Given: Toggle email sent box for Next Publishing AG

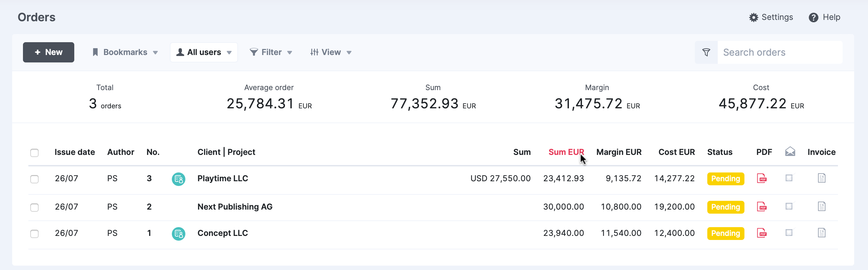Looking at the screenshot, I should [x=789, y=206].
